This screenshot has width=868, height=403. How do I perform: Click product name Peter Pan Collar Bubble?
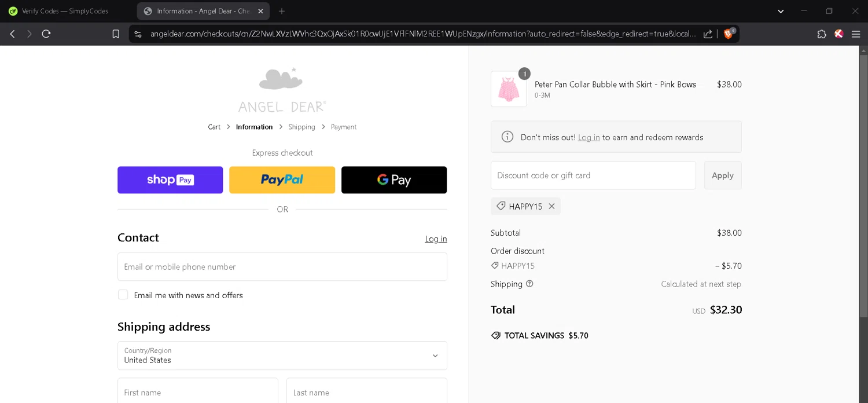pyautogui.click(x=615, y=85)
